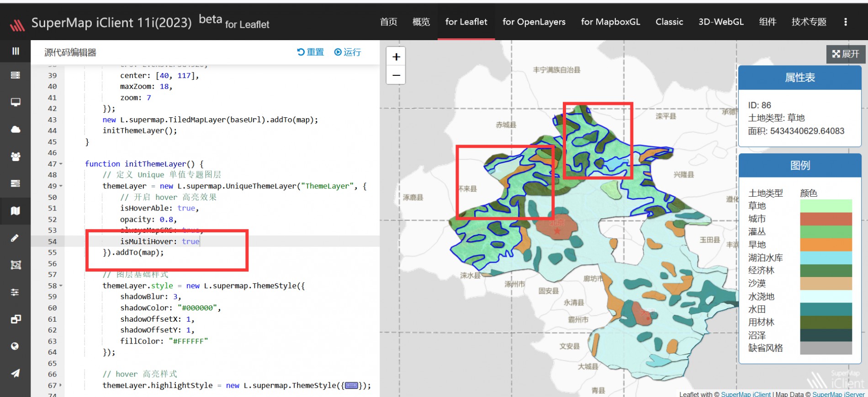Run the code with 运行
The height and width of the screenshot is (397, 868).
coord(348,52)
